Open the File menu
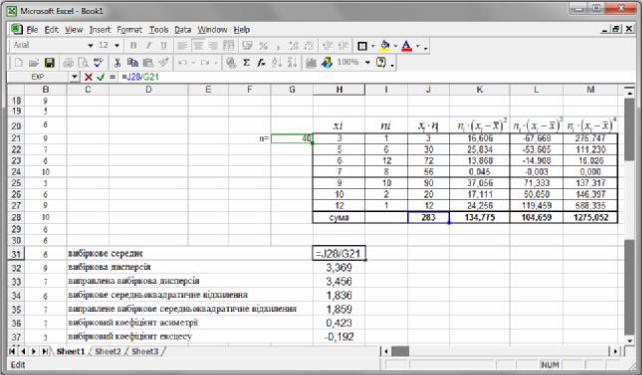642x375 pixels. pos(32,30)
